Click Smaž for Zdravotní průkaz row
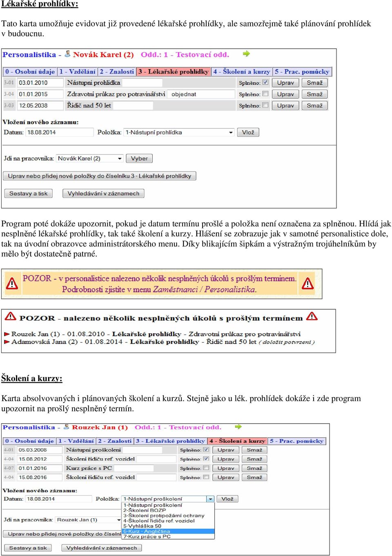This screenshot has height=556, width=392. [x=315, y=94]
